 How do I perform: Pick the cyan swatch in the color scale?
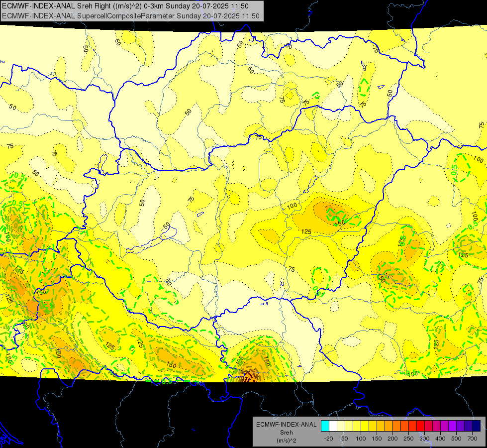pos(325,426)
